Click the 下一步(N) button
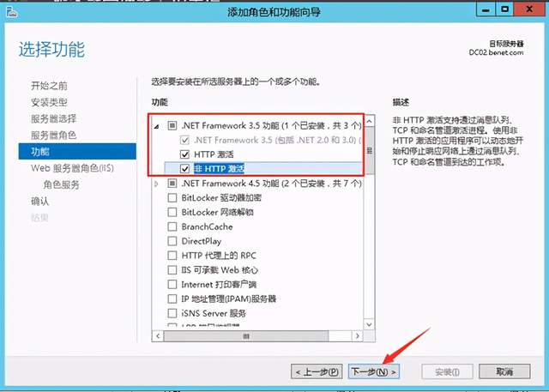Screen dimensions: 549x392 point(374,371)
